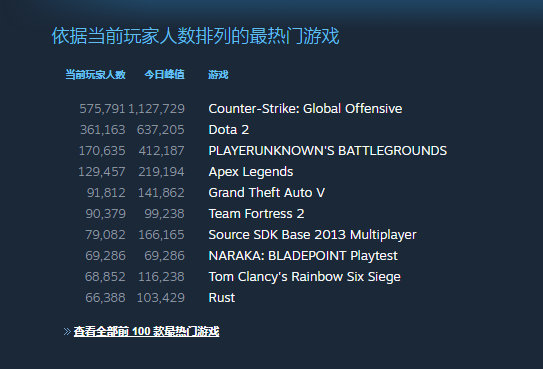Open Counter-Strike: Global Offensive game link
543x369 pixels.
pyautogui.click(x=305, y=109)
